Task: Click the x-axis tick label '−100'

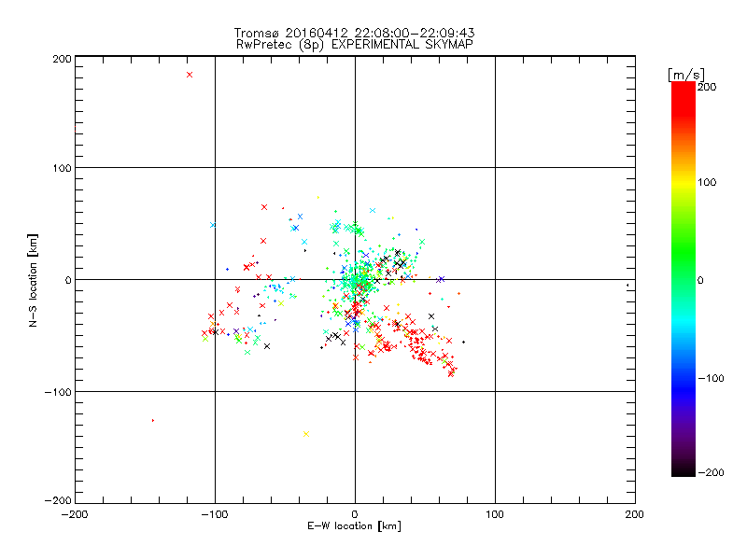Action: click(215, 514)
